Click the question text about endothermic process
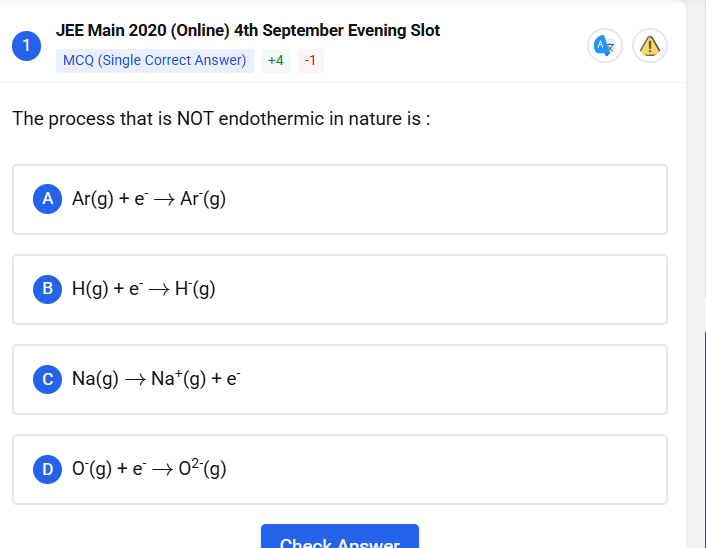 tap(221, 119)
